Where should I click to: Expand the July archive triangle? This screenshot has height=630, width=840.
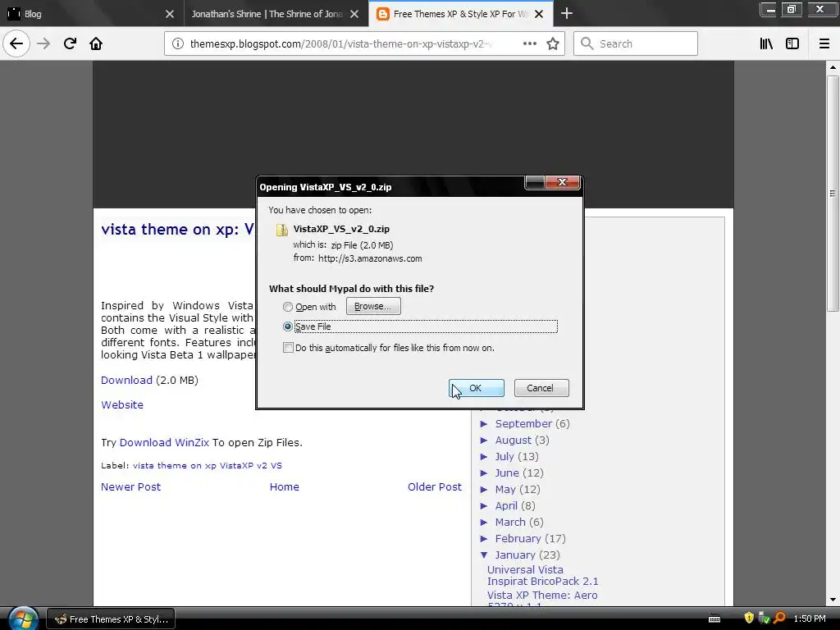(484, 456)
